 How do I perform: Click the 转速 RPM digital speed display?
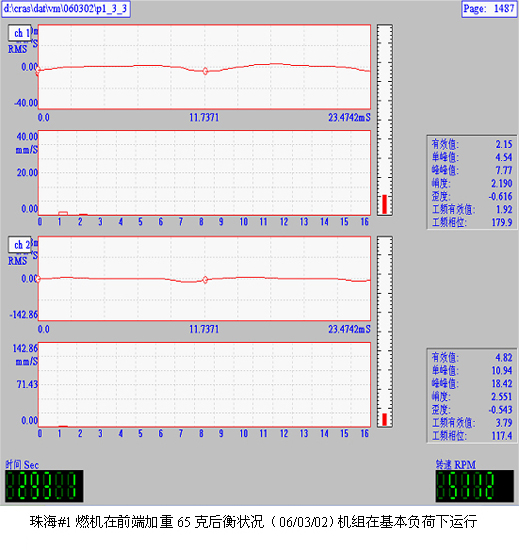point(474,486)
